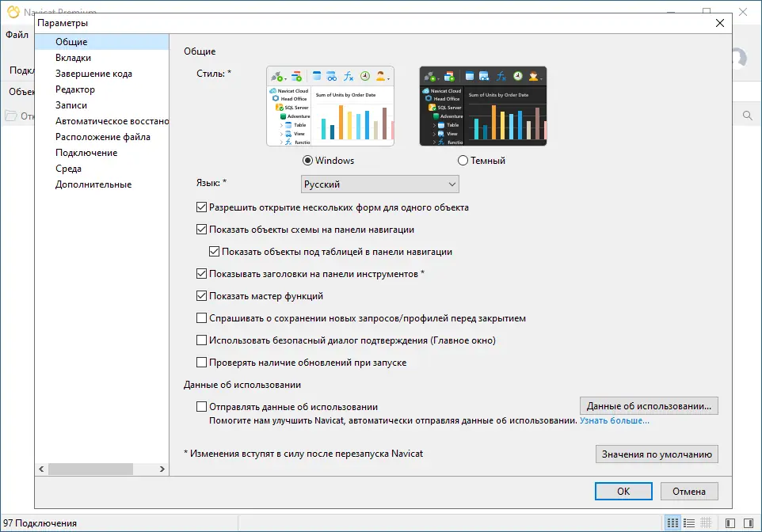
Task: Open the Записи category
Action: click(102, 105)
